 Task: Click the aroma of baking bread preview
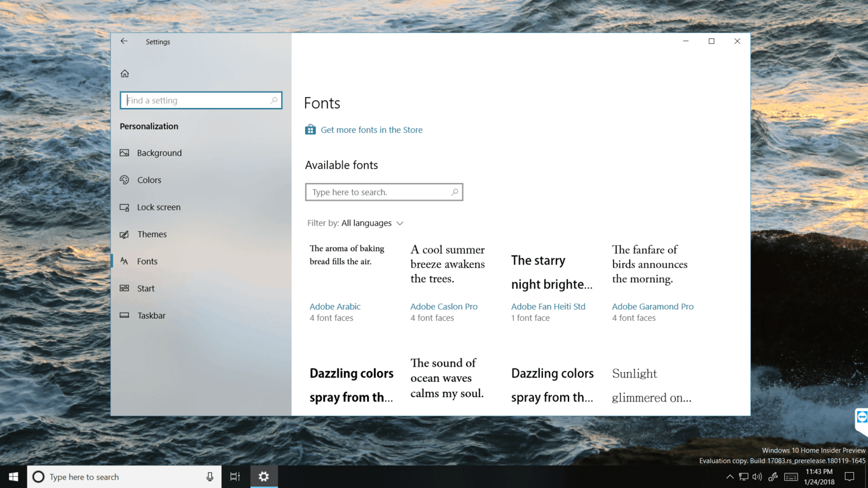coord(347,255)
